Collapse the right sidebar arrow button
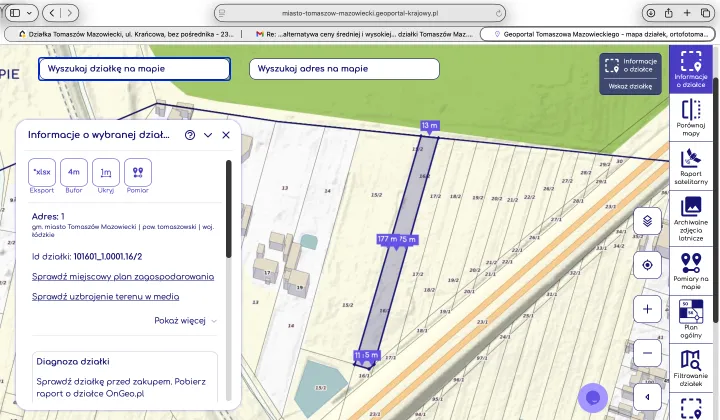Image resolution: width=720 pixels, height=420 pixels. pyautogui.click(x=647, y=397)
